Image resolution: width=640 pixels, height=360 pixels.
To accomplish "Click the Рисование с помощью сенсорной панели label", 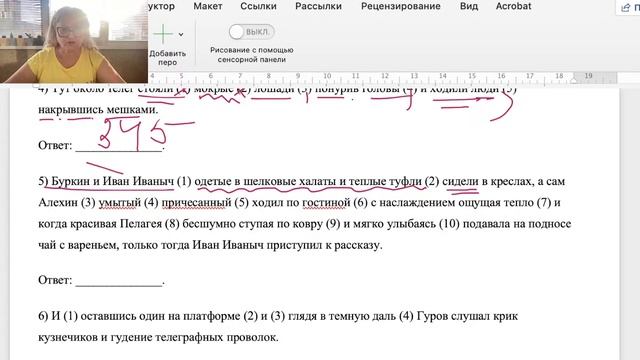I will tap(251, 55).
